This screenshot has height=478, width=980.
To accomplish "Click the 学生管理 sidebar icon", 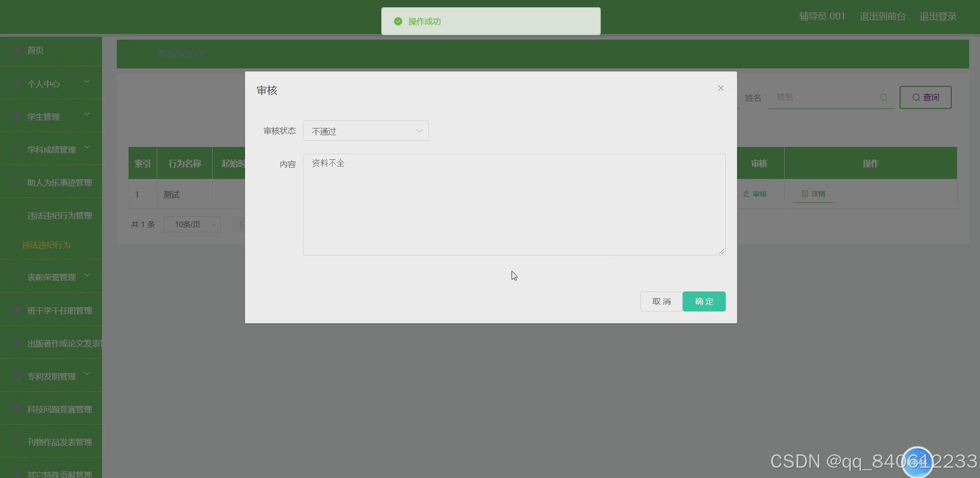I will tap(17, 116).
